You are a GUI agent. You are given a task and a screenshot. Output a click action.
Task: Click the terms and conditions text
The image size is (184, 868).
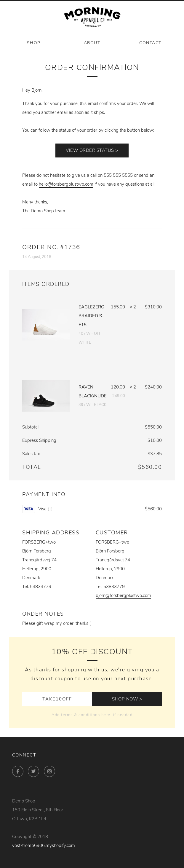(x=92, y=715)
